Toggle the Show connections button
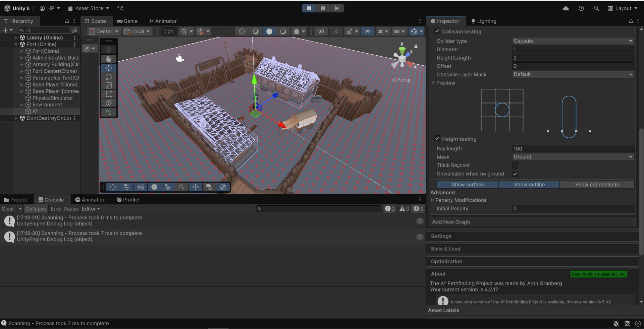The width and height of the screenshot is (644, 329). 597,185
